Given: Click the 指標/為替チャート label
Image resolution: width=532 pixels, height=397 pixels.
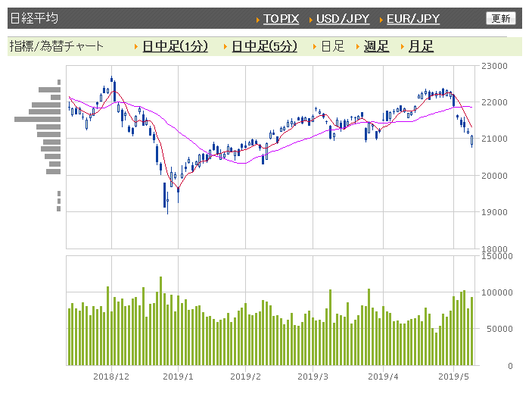Looking at the screenshot, I should pyautogui.click(x=56, y=46).
